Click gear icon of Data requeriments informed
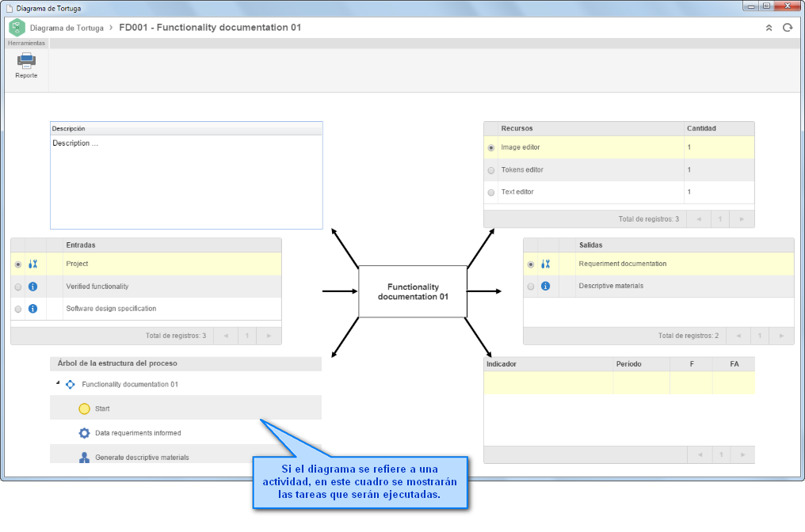The width and height of the screenshot is (805, 532). pos(84,433)
